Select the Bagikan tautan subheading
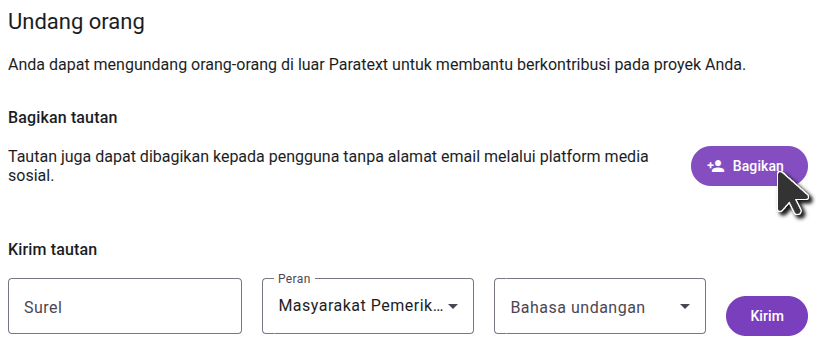 63,118
